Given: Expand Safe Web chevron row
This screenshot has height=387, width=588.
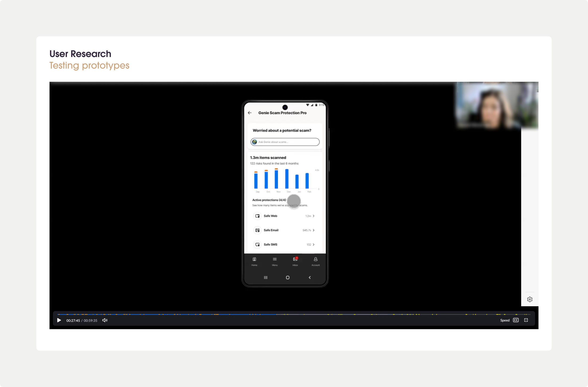Looking at the screenshot, I should click(314, 216).
